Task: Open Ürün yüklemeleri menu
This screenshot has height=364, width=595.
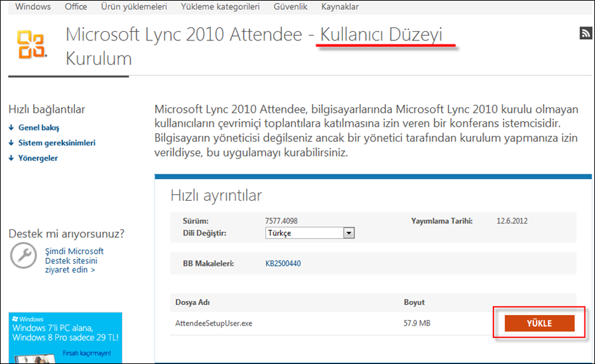Action: click(x=134, y=7)
